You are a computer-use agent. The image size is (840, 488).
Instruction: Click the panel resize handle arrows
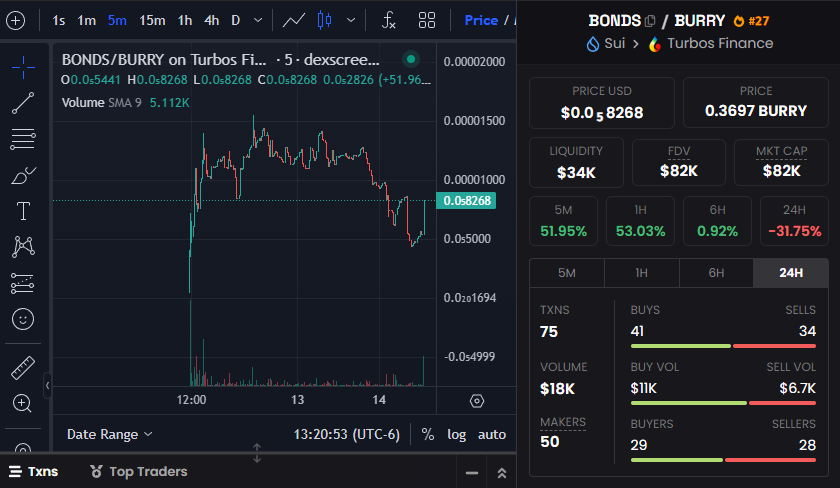click(x=257, y=453)
